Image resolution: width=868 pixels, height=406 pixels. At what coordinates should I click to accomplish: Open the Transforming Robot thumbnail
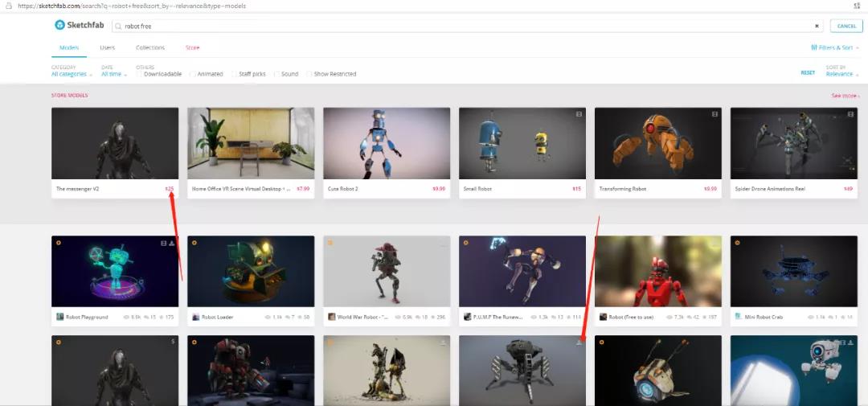pyautogui.click(x=657, y=143)
